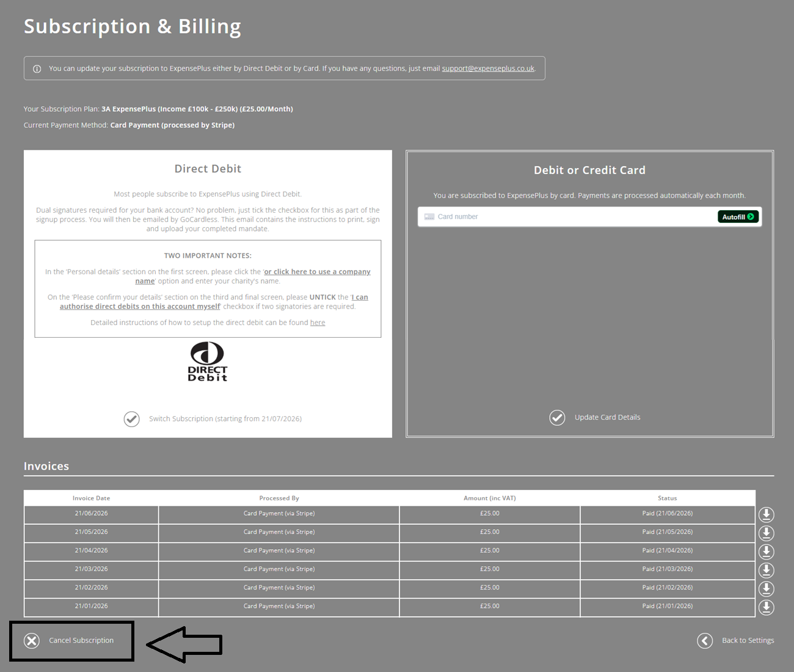Click the Cancel Subscription label
The height and width of the screenshot is (672, 794).
click(x=81, y=640)
